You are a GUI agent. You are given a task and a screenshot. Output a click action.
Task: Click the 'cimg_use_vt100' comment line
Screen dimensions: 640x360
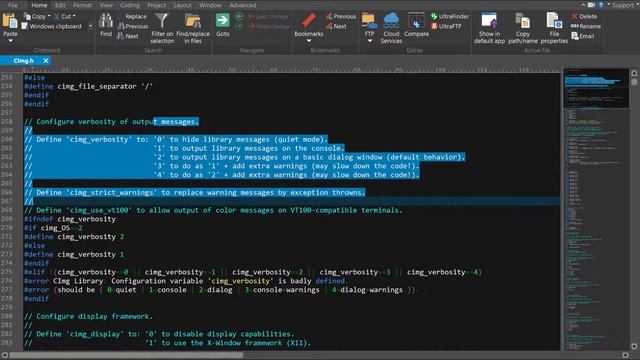(x=213, y=210)
